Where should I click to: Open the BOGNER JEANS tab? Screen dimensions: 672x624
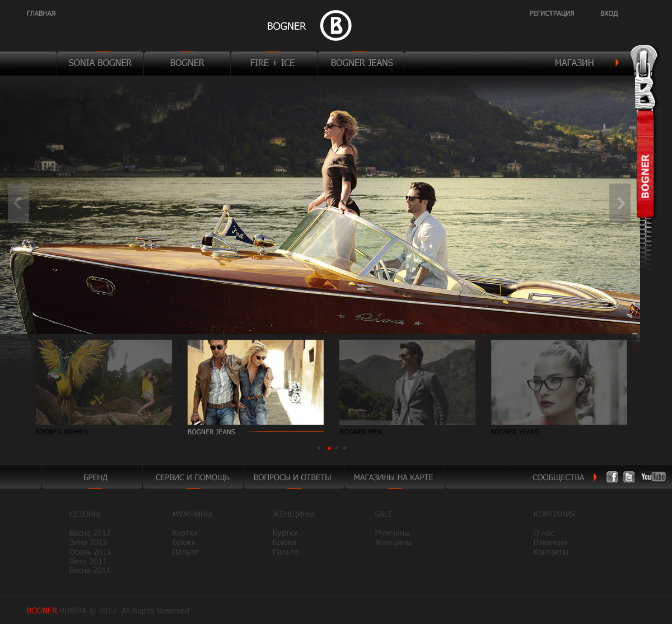[x=361, y=63]
